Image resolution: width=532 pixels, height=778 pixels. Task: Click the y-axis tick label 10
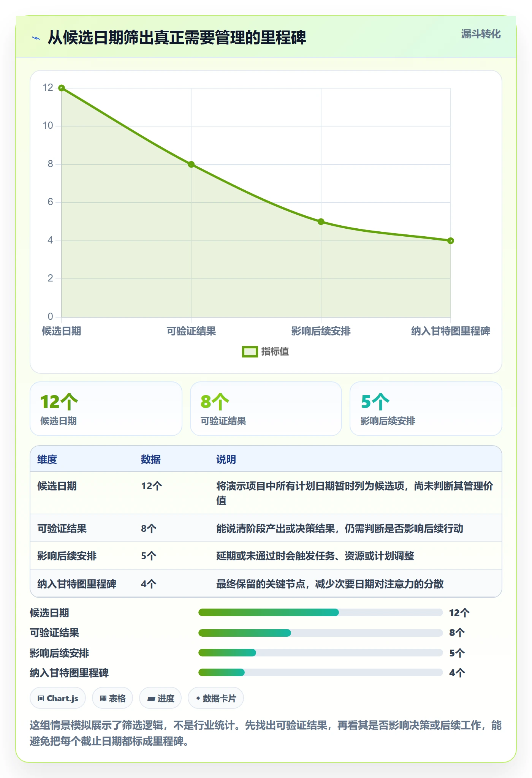[48, 126]
